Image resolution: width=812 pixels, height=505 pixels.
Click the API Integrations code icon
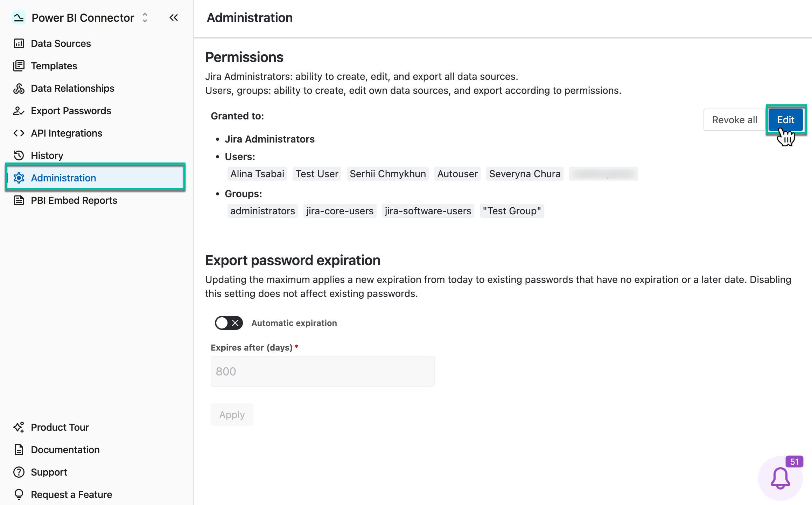[19, 133]
